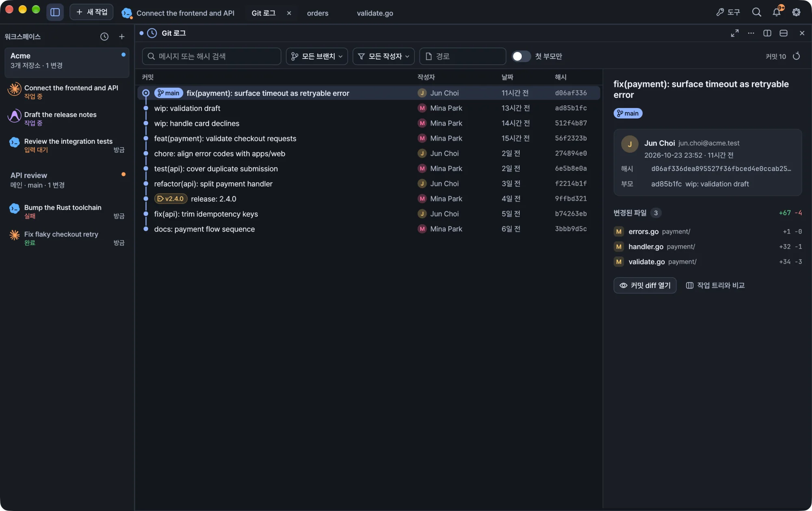Viewport: 812px width, 511px height.
Task: Click 작업 트리와 비교 button
Action: click(715, 286)
